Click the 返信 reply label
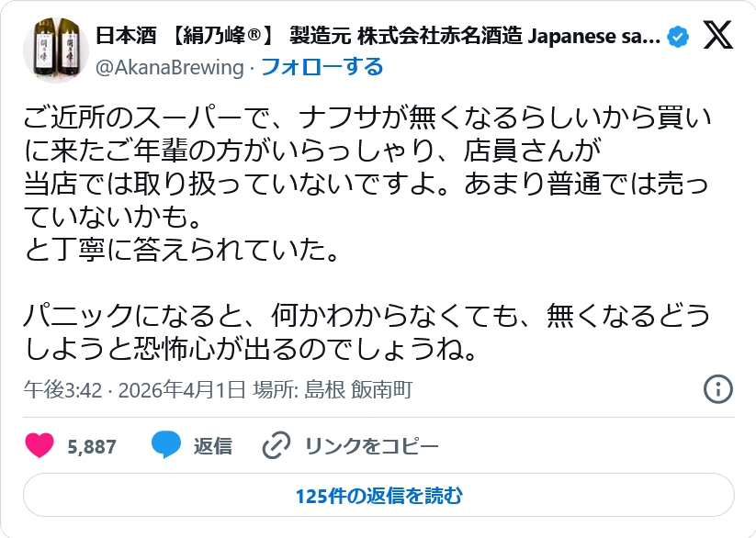Image resolution: width=756 pixels, height=538 pixels. pyautogui.click(x=212, y=447)
